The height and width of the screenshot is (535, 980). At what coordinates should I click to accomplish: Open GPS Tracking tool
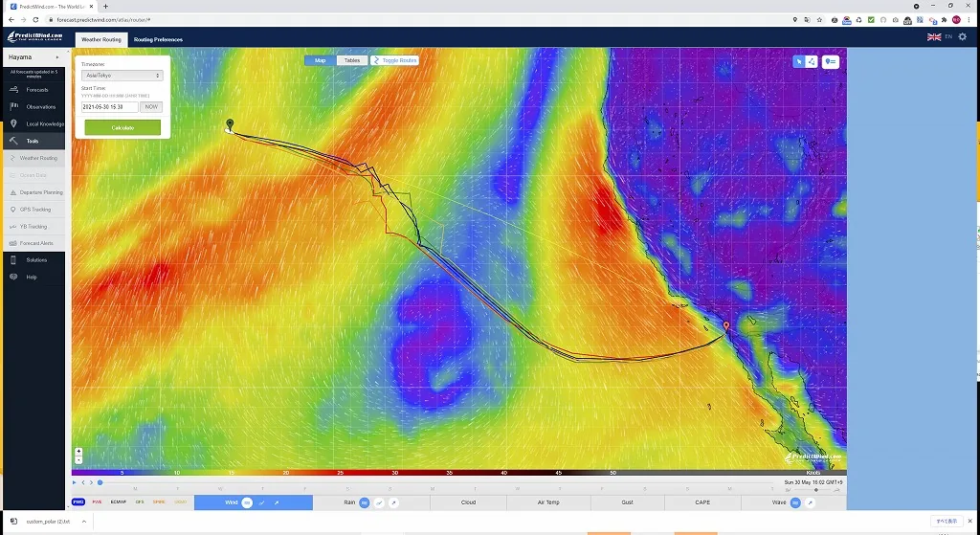(33, 210)
